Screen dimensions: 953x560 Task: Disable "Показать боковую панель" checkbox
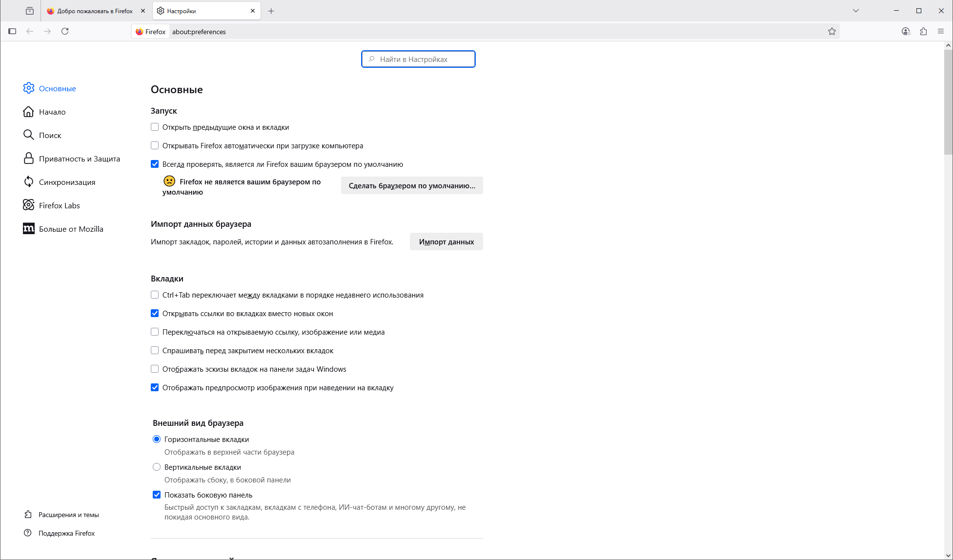(x=157, y=495)
